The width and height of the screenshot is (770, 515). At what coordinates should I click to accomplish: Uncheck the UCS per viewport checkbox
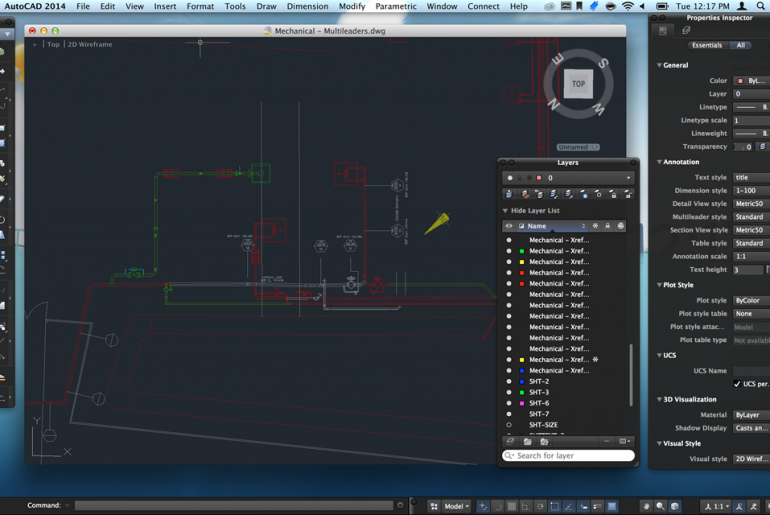[x=737, y=384]
